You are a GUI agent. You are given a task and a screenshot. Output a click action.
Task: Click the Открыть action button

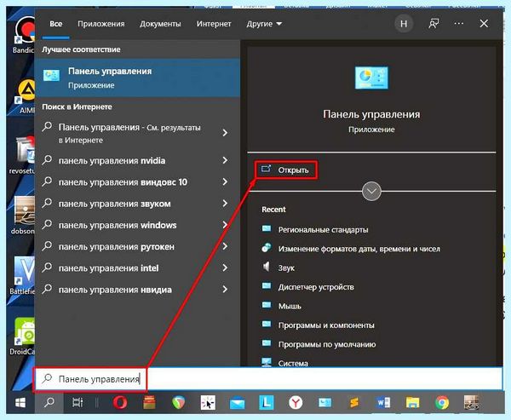286,170
